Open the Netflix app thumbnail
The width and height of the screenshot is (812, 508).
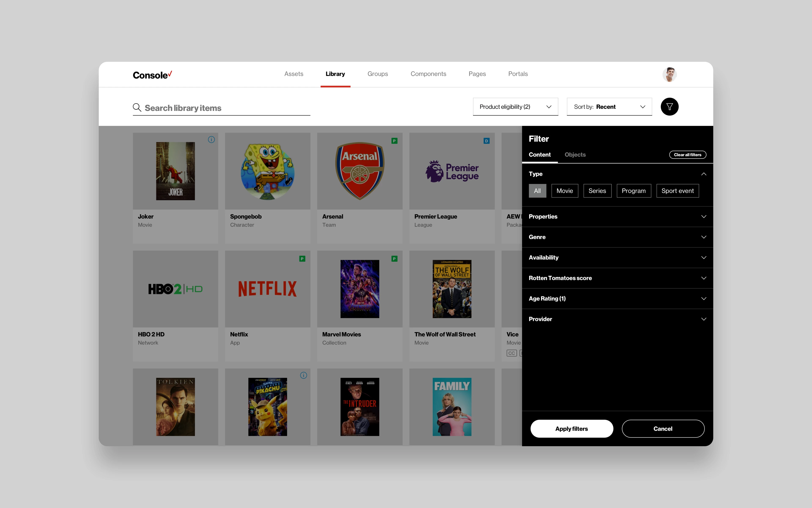[267, 289]
